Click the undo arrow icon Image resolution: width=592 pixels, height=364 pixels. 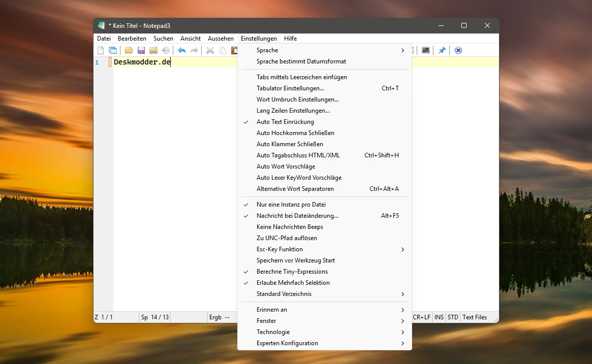[x=181, y=50]
